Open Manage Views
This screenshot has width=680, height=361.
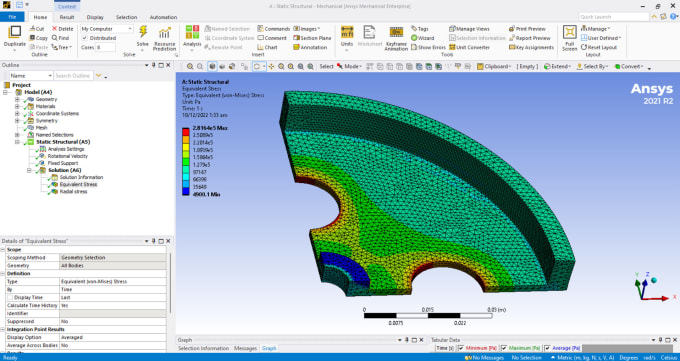point(469,29)
